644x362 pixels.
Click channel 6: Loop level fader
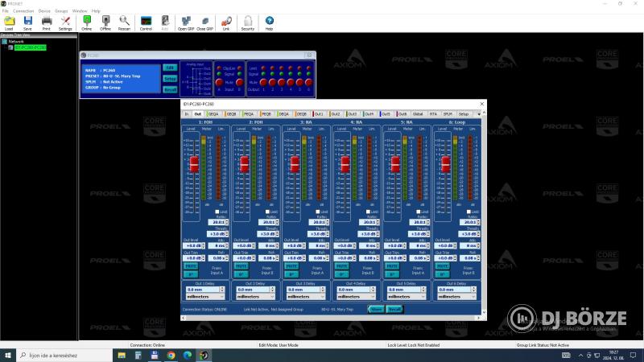pyautogui.click(x=446, y=164)
